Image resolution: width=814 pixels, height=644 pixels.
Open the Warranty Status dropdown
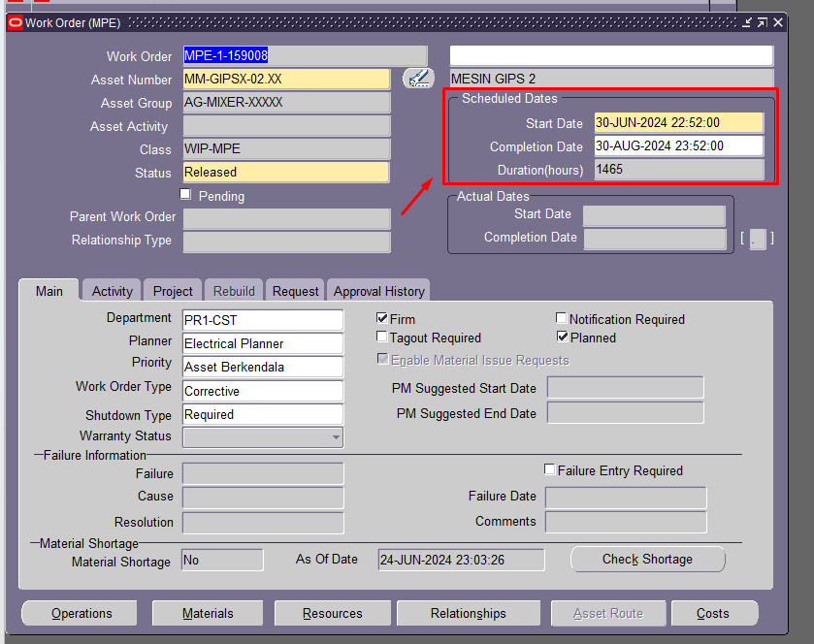click(x=335, y=436)
